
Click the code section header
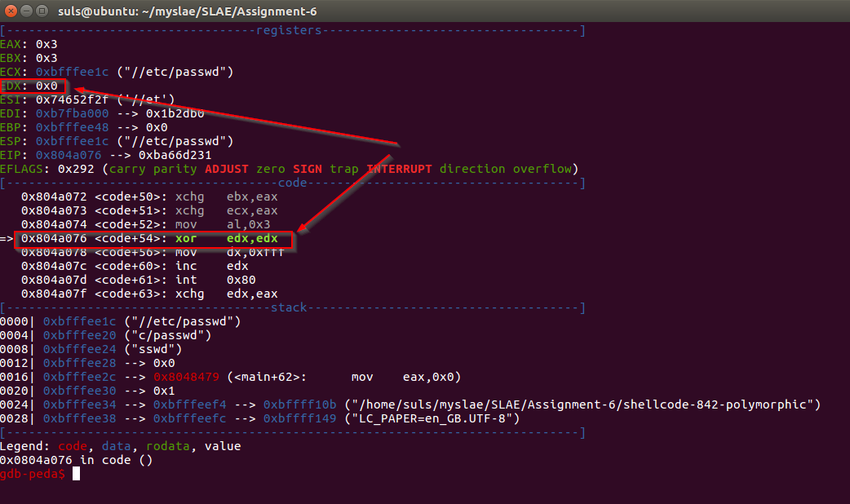[x=292, y=183]
